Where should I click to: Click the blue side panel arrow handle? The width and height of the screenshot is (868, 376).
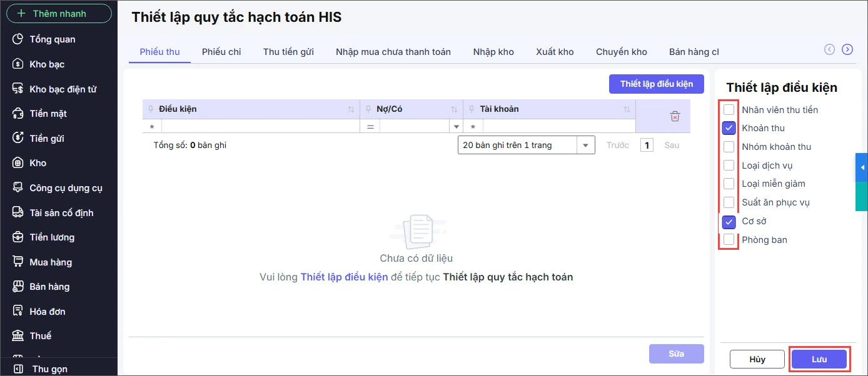(862, 167)
